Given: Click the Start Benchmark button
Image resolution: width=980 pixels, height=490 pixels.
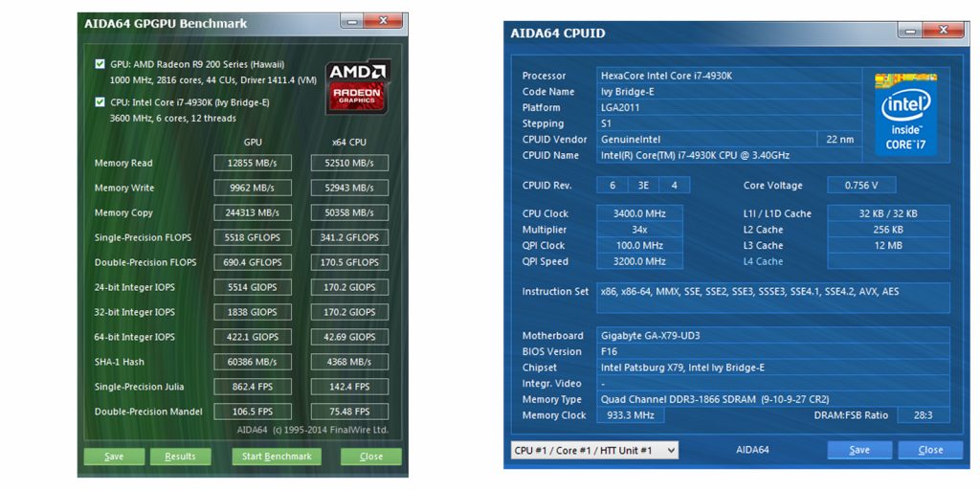Looking at the screenshot, I should (277, 457).
